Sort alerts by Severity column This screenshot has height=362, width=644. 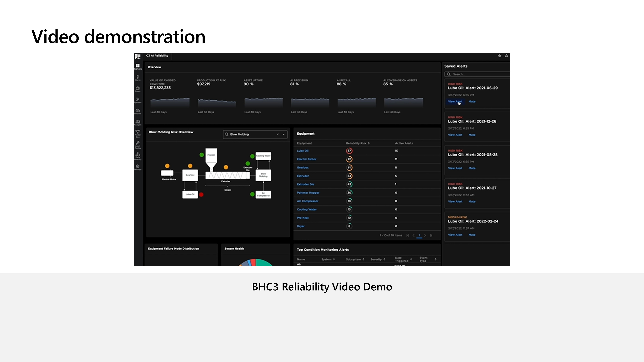pos(384,259)
